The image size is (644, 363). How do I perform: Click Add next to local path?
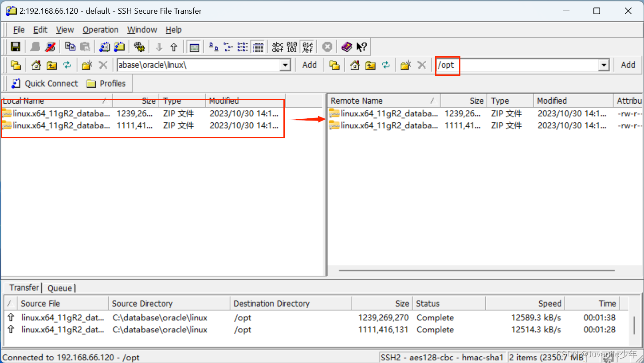tap(310, 65)
